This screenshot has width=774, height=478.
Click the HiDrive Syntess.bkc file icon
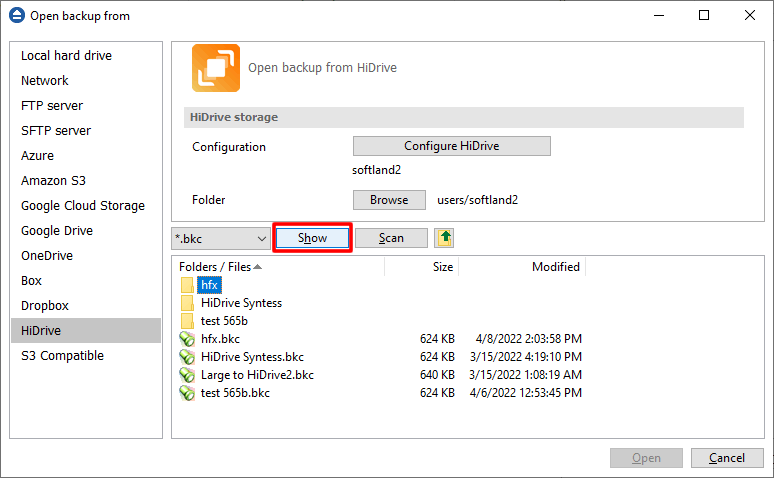pyautogui.click(x=187, y=357)
